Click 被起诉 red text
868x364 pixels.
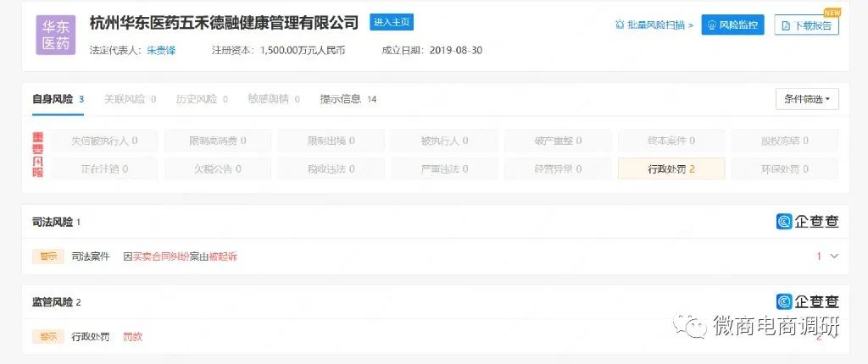223,256
